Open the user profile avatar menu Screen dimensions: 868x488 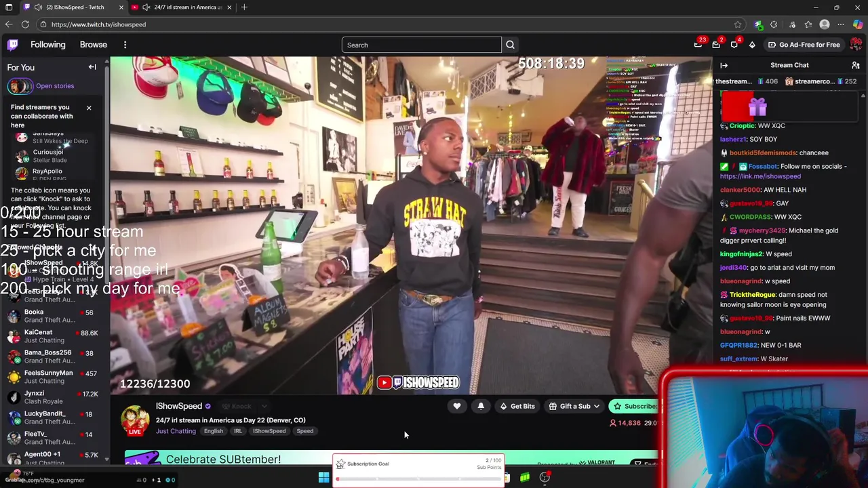click(x=856, y=45)
